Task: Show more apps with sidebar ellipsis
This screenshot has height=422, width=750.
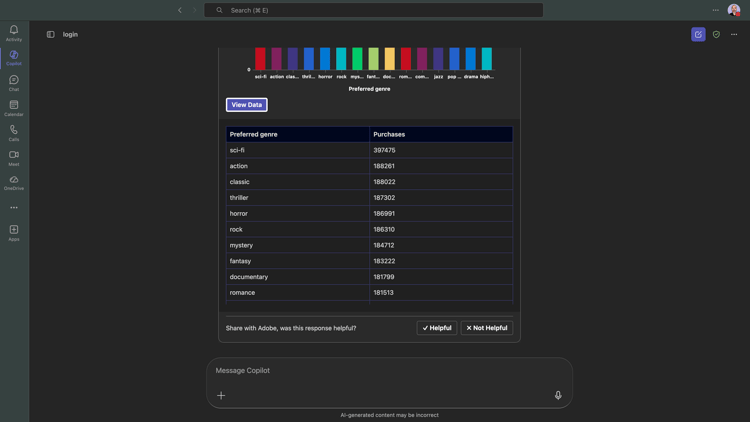Action: (x=14, y=208)
